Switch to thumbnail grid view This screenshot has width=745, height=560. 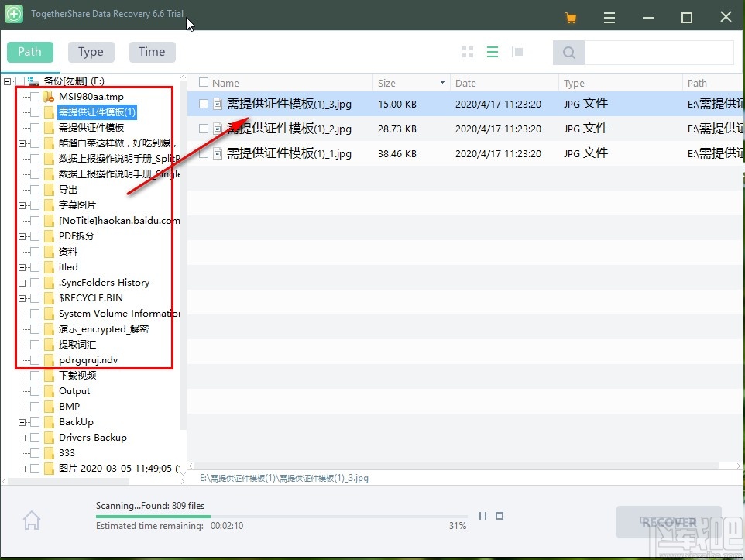pos(468,52)
